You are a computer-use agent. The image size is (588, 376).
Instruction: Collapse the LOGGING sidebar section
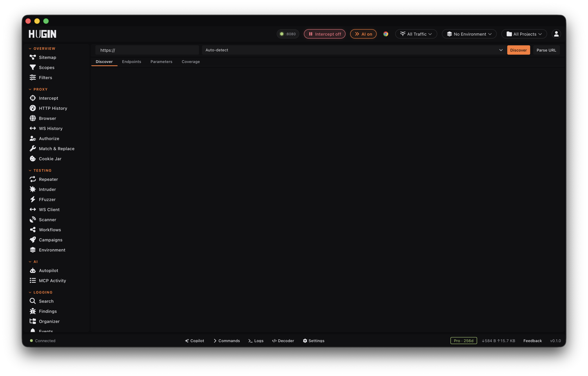coord(41,292)
